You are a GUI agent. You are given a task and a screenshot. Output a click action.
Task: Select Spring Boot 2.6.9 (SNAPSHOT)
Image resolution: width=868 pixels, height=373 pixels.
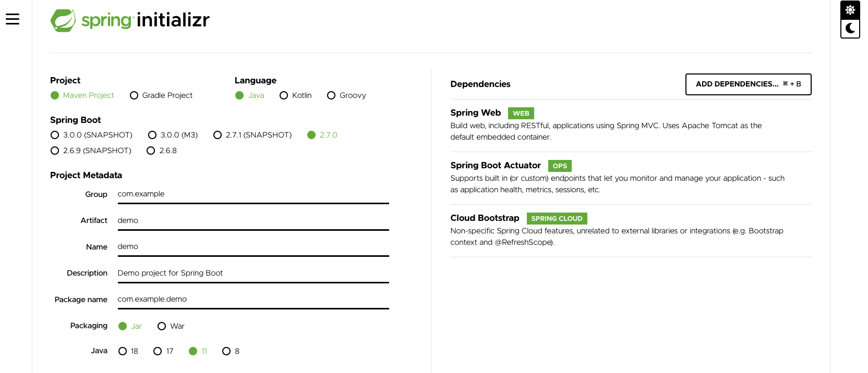(x=91, y=151)
